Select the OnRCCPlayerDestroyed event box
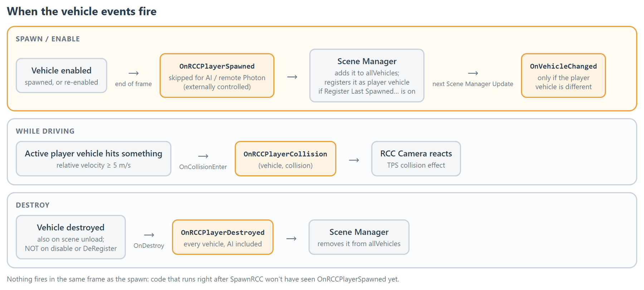 click(223, 237)
